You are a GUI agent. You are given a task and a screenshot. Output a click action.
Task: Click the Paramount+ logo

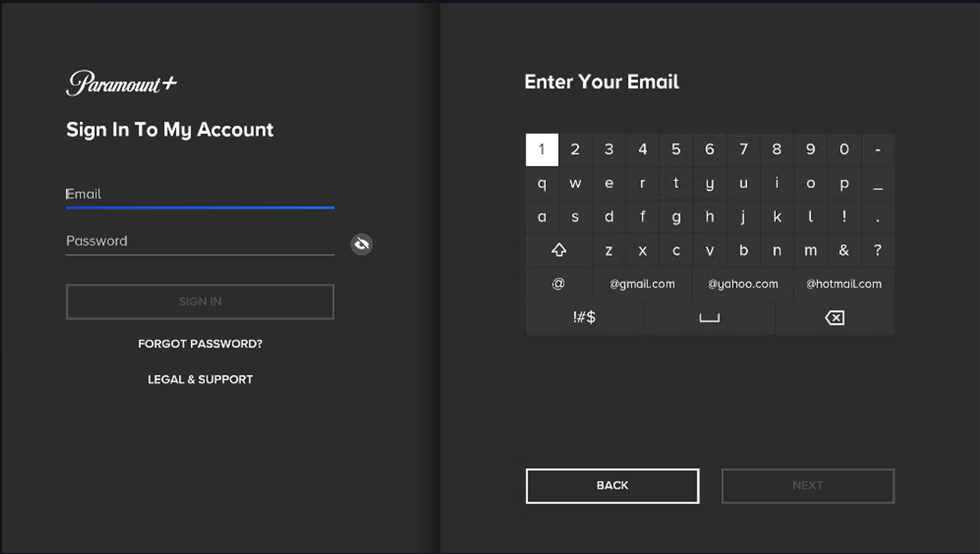121,83
